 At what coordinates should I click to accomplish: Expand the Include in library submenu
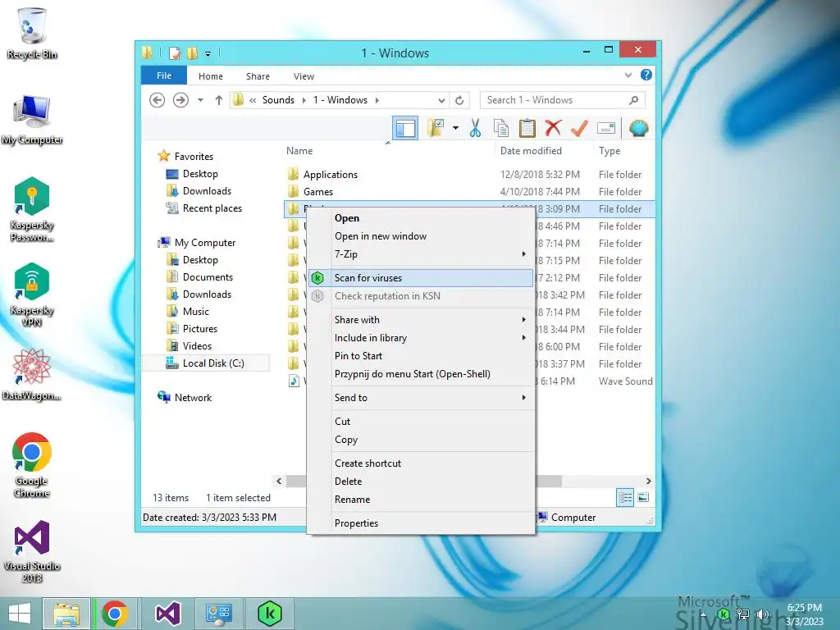[x=421, y=338]
